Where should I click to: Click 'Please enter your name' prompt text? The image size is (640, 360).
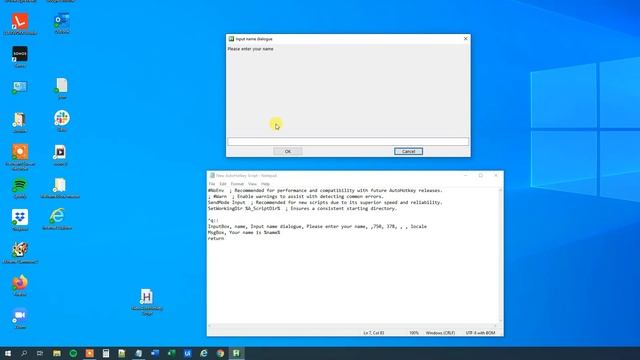point(251,49)
